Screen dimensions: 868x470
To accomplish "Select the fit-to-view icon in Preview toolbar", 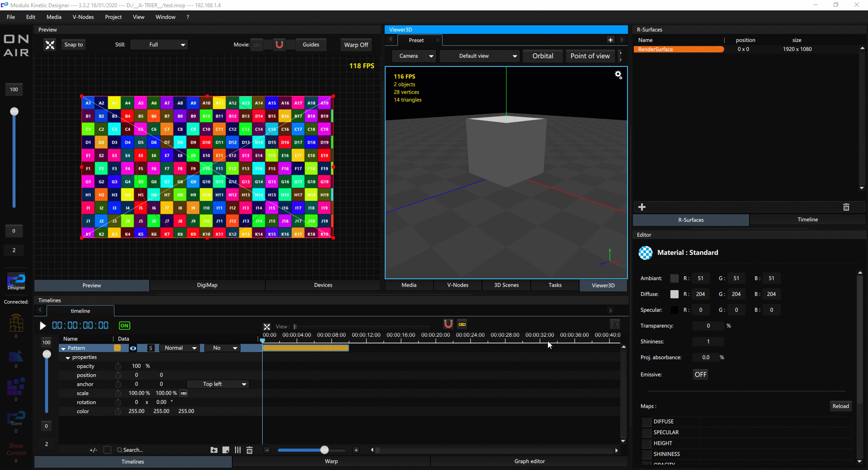I will tap(50, 45).
